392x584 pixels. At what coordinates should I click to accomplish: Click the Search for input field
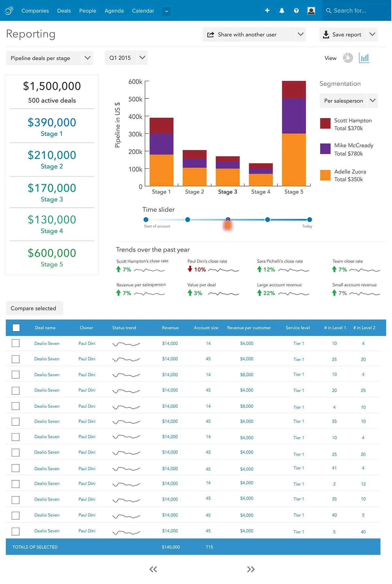357,10
